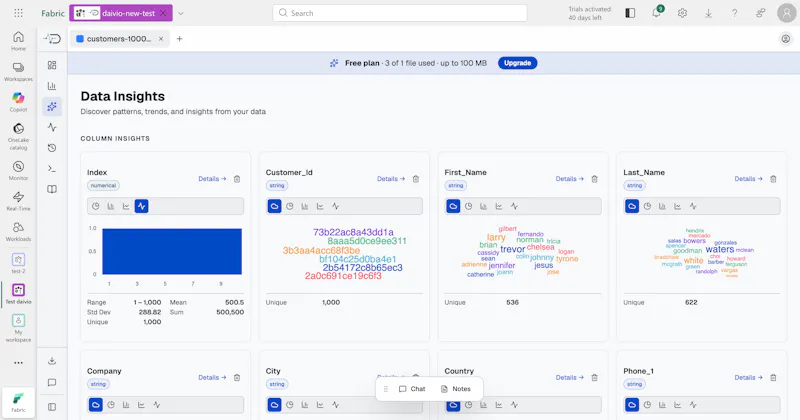Toggle the panel layout icon in header
The image size is (800, 420).
630,13
